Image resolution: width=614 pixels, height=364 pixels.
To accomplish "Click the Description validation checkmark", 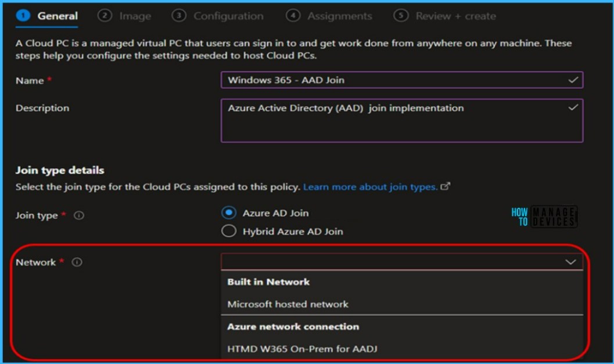I will tap(573, 107).
